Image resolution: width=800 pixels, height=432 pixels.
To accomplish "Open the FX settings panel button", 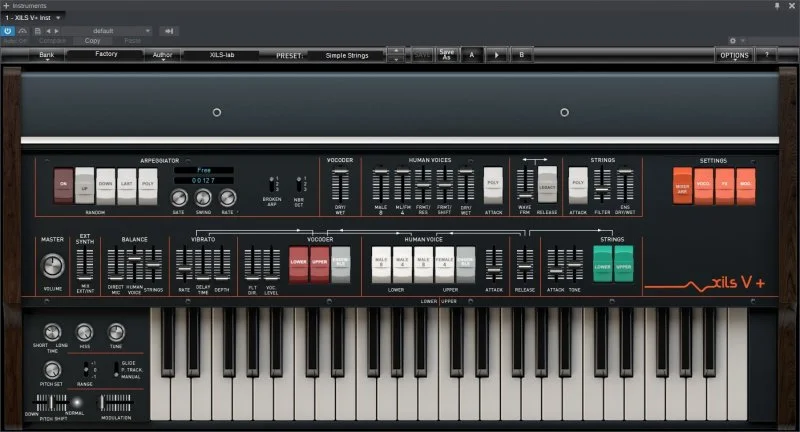I will click(x=724, y=186).
